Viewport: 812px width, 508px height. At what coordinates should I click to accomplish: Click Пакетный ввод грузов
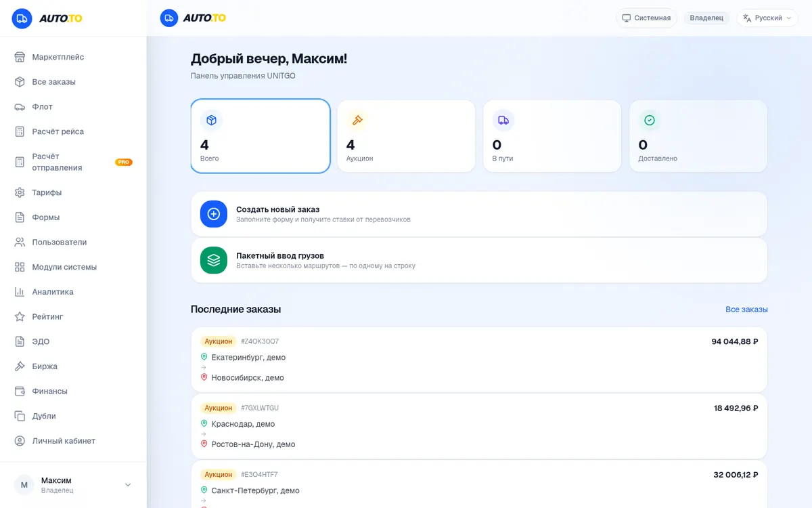pyautogui.click(x=479, y=260)
